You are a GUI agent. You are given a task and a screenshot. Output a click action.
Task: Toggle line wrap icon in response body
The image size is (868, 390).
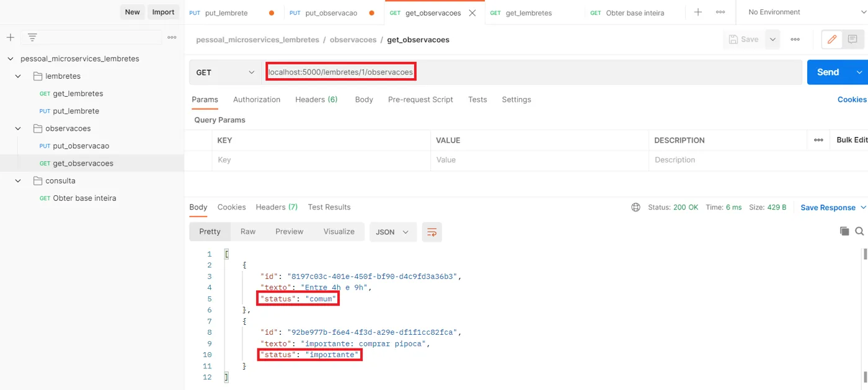click(x=432, y=232)
